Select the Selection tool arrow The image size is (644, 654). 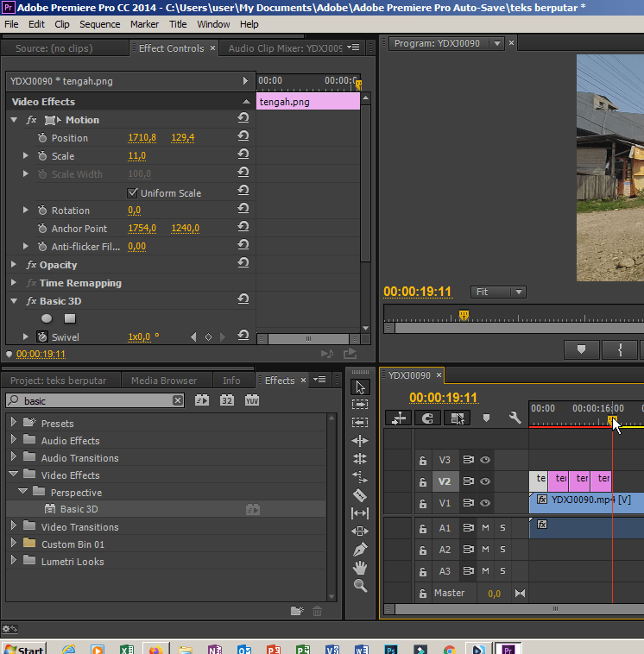coord(360,387)
